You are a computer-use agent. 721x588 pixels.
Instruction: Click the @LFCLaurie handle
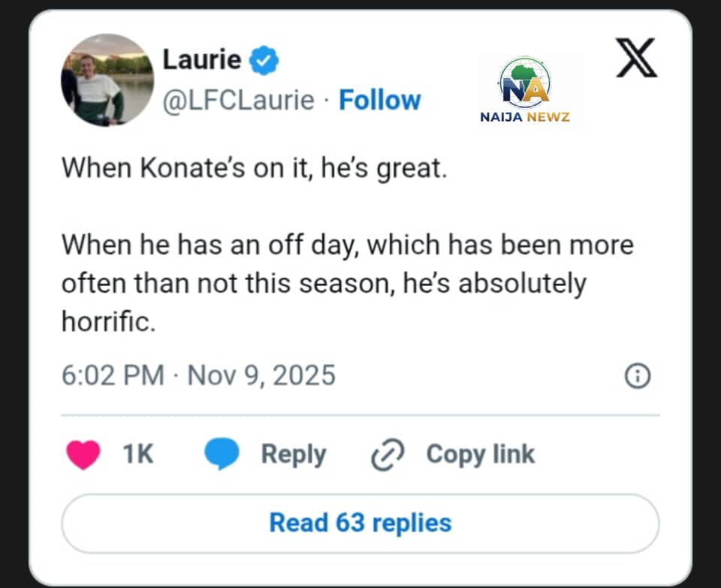click(238, 100)
